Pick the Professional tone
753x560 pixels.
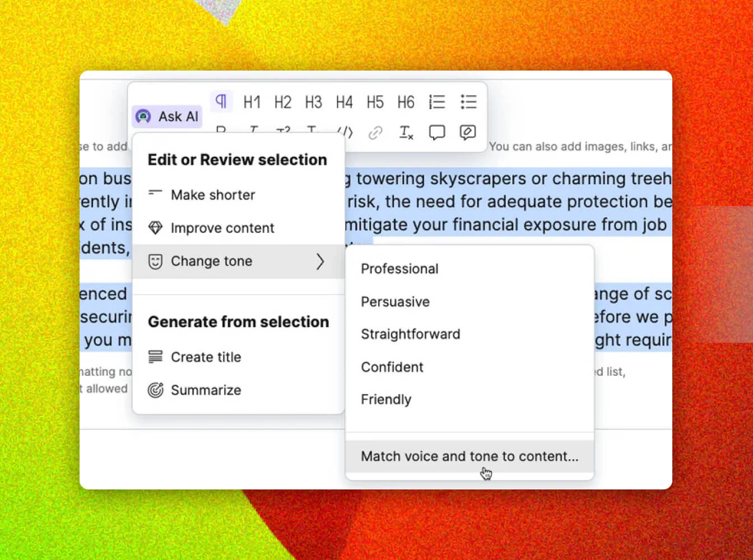399,269
